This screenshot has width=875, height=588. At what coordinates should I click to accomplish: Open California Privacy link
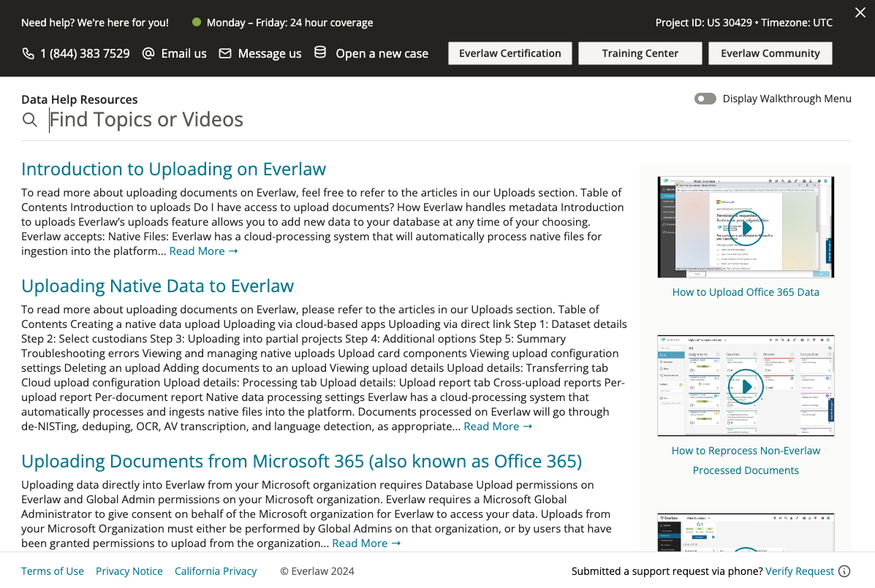click(216, 571)
